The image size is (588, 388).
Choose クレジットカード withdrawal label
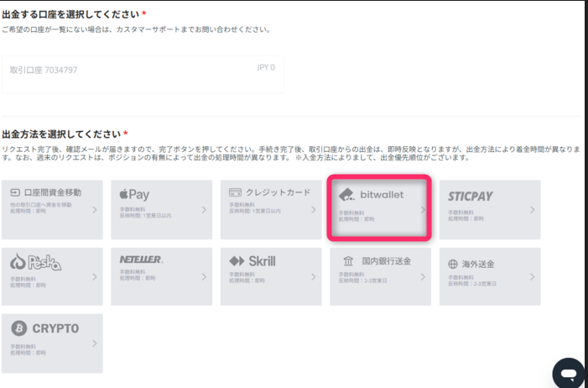coord(276,192)
